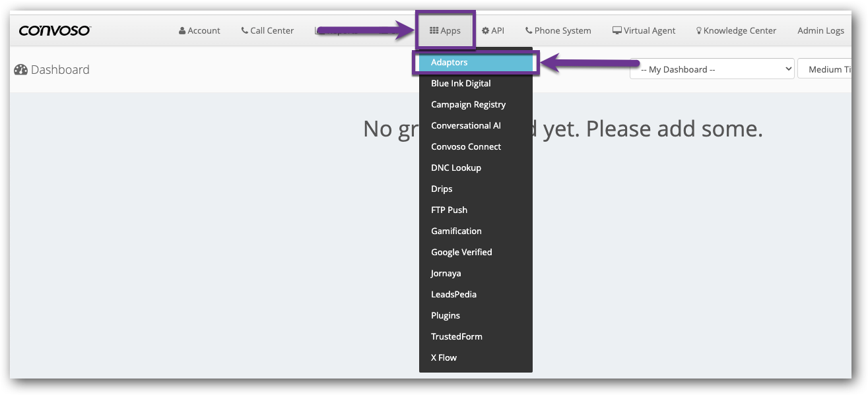Open the Knowledge Center menu
The width and height of the screenshot is (868, 395).
736,30
